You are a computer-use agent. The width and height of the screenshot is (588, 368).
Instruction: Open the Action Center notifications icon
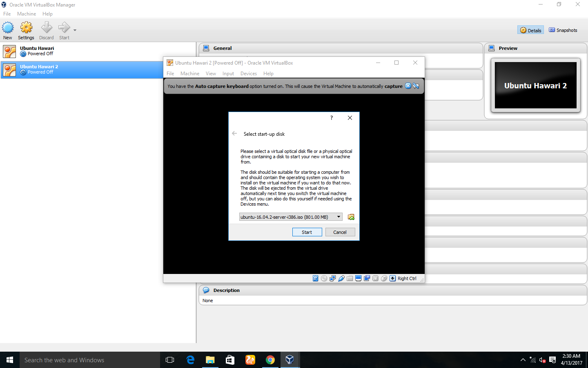[x=552, y=360]
